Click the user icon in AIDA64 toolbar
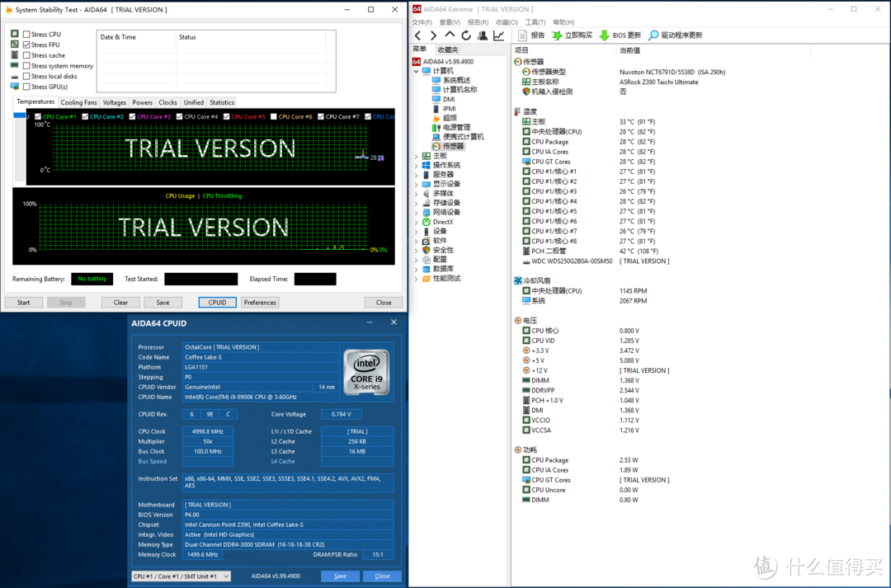This screenshot has height=588, width=891. (483, 35)
